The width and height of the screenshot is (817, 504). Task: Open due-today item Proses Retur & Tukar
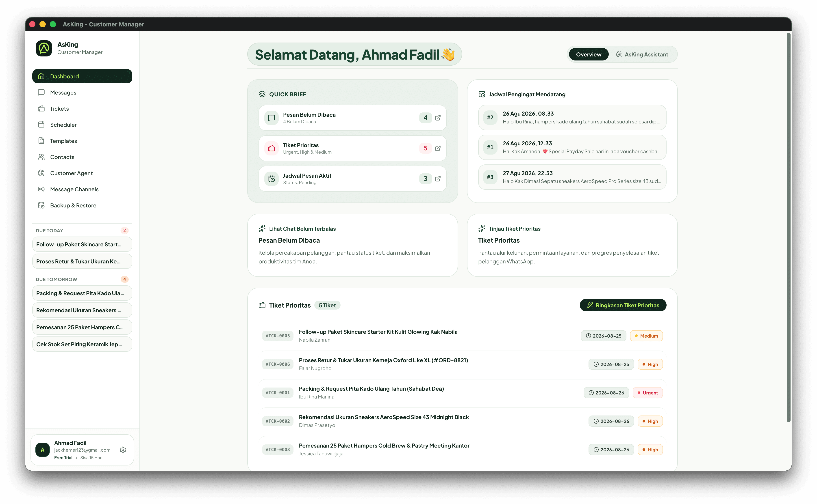coord(82,261)
